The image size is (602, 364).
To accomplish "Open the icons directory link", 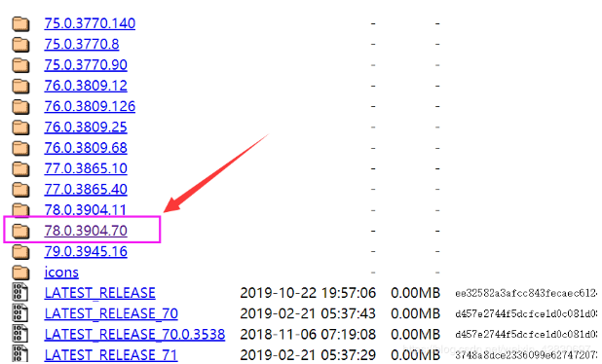I will coord(61,272).
